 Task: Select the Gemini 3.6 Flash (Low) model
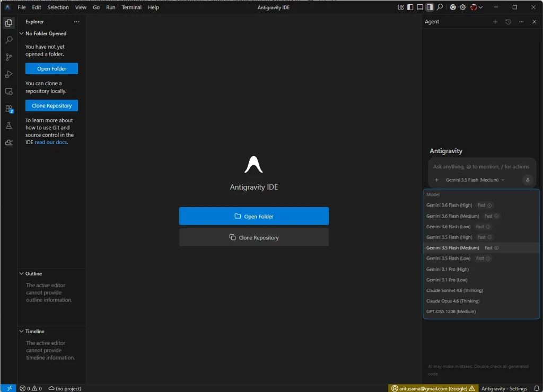pyautogui.click(x=481, y=227)
